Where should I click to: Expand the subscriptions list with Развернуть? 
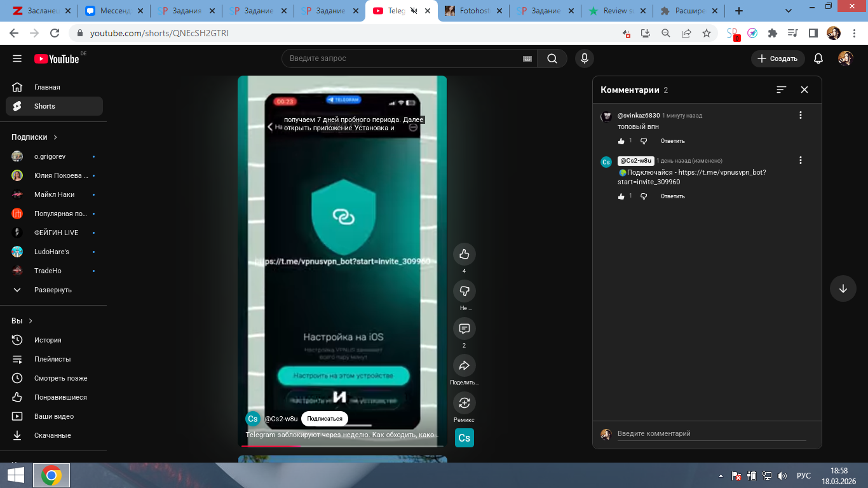(54, 290)
